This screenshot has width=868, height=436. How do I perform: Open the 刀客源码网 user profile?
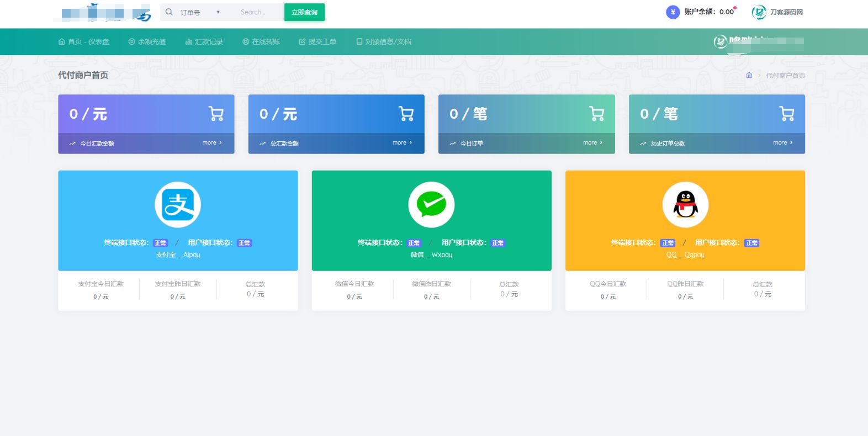(x=777, y=12)
